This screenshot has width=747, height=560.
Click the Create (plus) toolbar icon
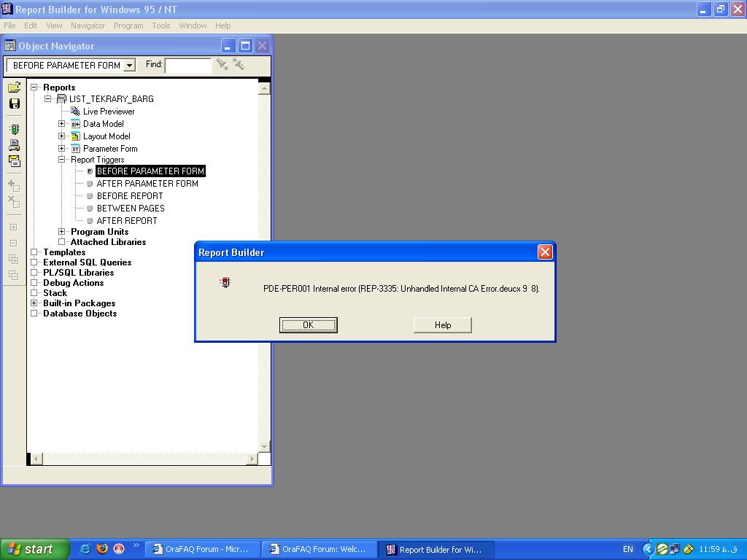pyautogui.click(x=14, y=186)
